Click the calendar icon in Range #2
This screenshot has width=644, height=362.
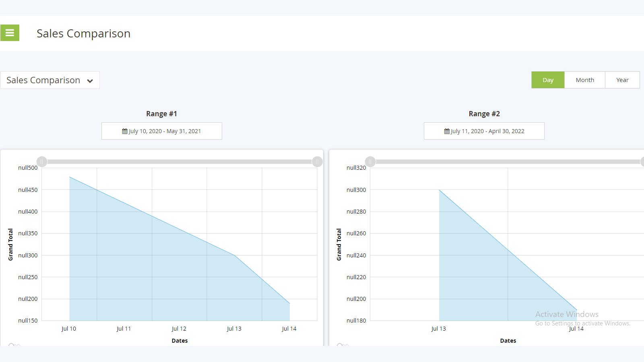pyautogui.click(x=447, y=131)
